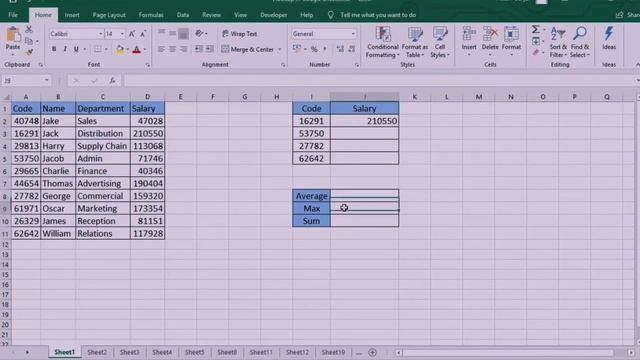The height and width of the screenshot is (360, 640).
Task: Click the Increase Indent icon
Action: click(x=209, y=49)
